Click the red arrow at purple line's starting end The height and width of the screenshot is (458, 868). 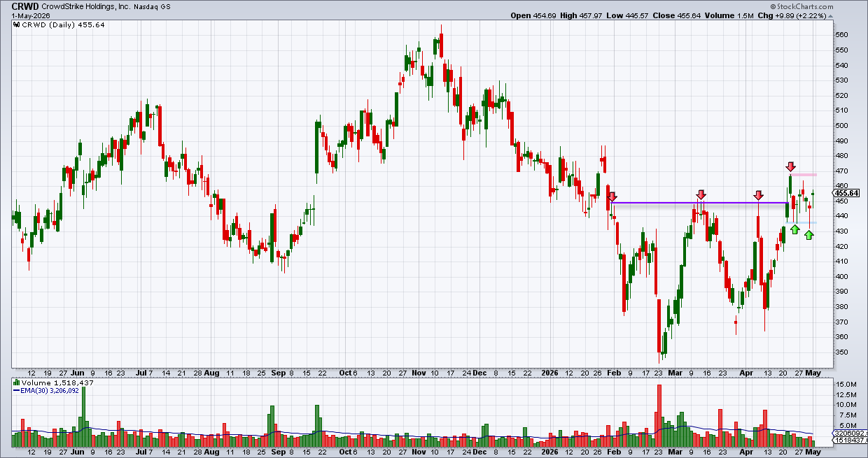612,197
